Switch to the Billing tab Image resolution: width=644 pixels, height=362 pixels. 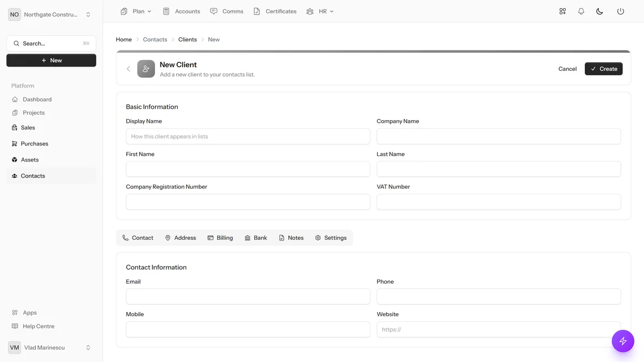pos(220,238)
